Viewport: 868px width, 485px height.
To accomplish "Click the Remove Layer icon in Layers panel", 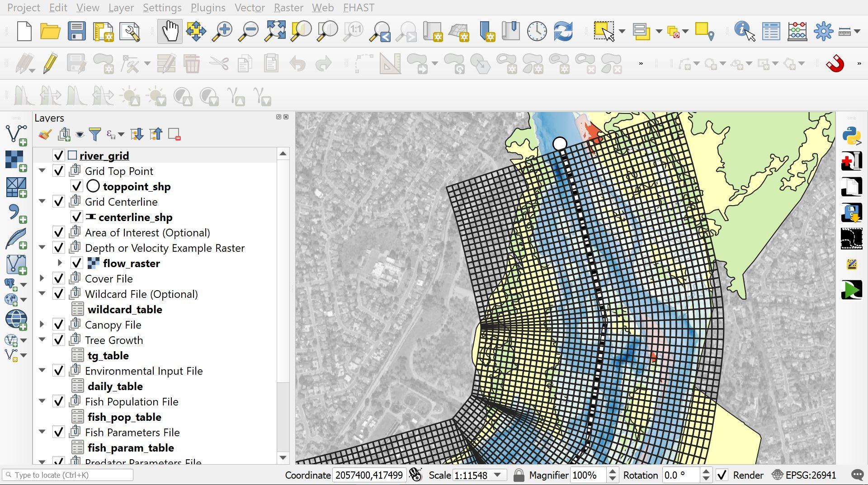I will [x=175, y=134].
